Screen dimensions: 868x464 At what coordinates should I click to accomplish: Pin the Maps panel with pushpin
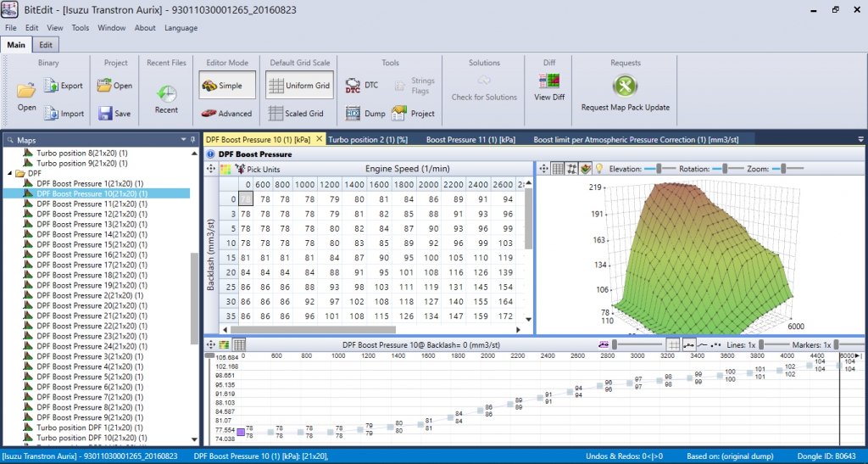click(192, 140)
